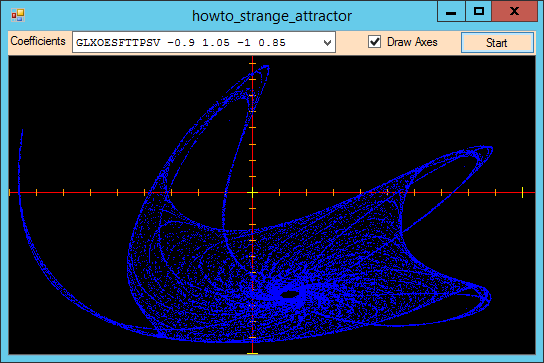This screenshot has width=544, height=363.
Task: Click the Draw Axes label text
Action: [x=412, y=42]
